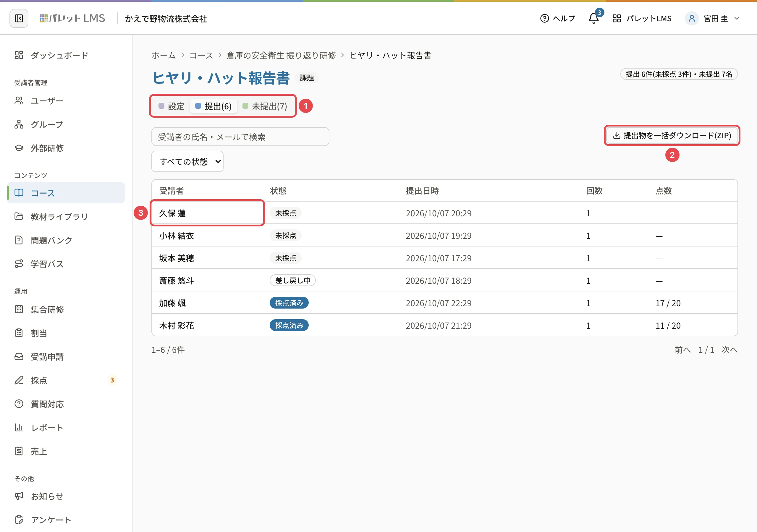Image resolution: width=757 pixels, height=532 pixels.
Task: Open 集合研修 in the sidebar
Action: pyautogui.click(x=66, y=309)
